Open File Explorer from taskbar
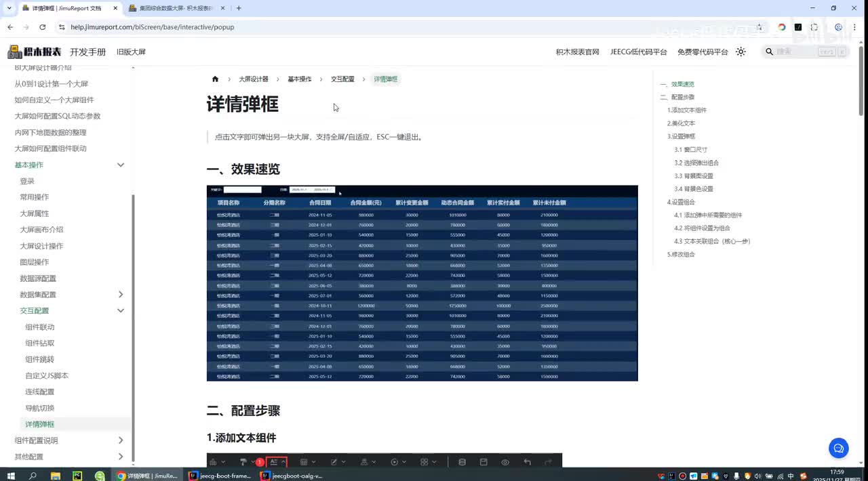 coord(56,476)
